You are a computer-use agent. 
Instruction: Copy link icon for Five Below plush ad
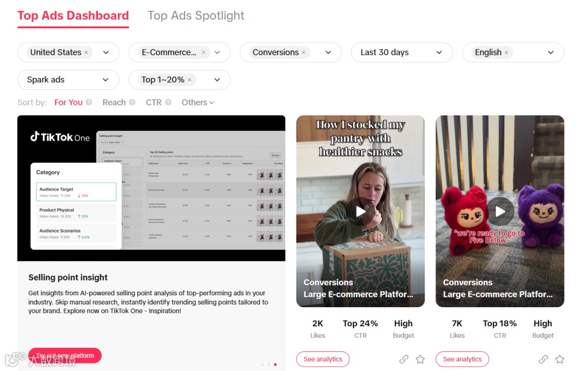coord(543,359)
